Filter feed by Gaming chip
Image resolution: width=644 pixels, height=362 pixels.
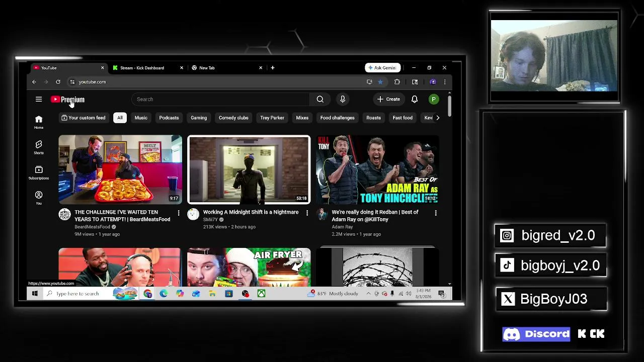(x=199, y=118)
